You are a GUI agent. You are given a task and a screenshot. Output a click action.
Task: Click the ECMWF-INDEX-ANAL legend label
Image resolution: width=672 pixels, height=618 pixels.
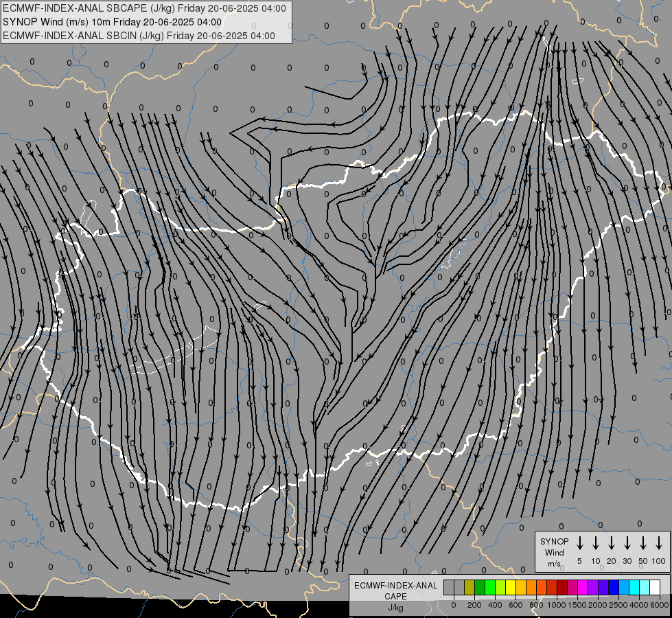click(395, 586)
